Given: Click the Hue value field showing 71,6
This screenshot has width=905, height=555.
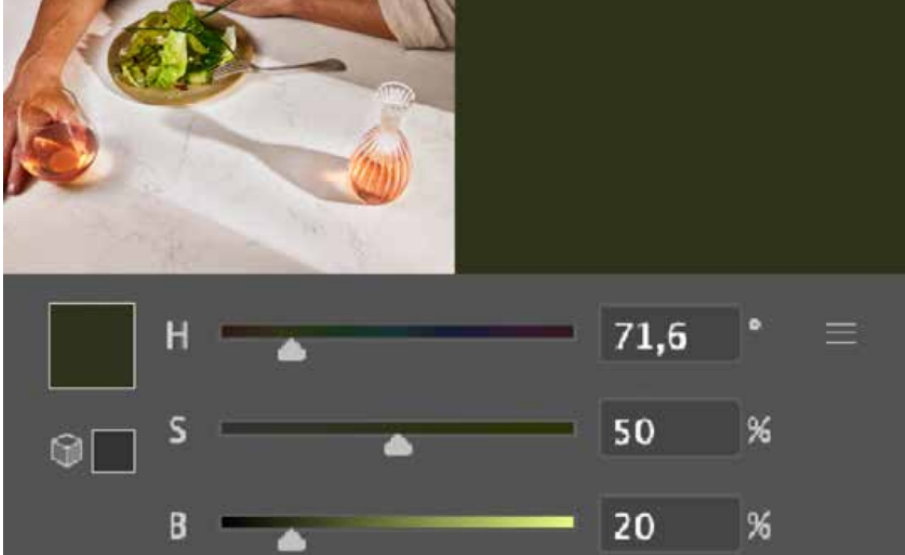Looking at the screenshot, I should 670,334.
